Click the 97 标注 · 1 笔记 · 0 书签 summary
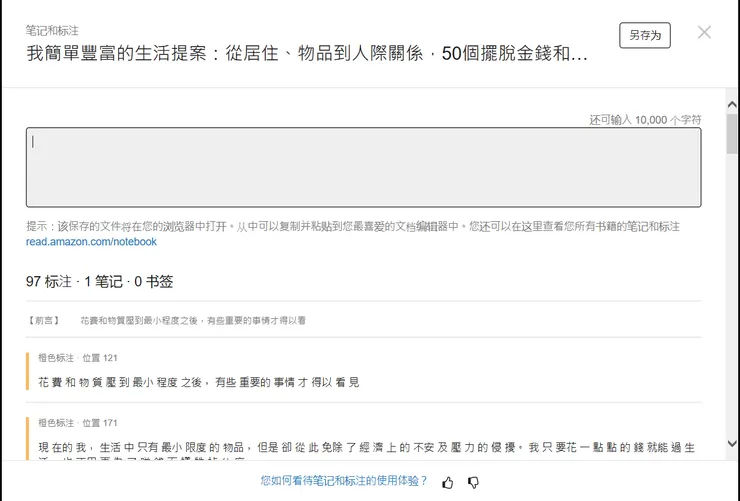This screenshot has height=501, width=740. pyautogui.click(x=100, y=282)
